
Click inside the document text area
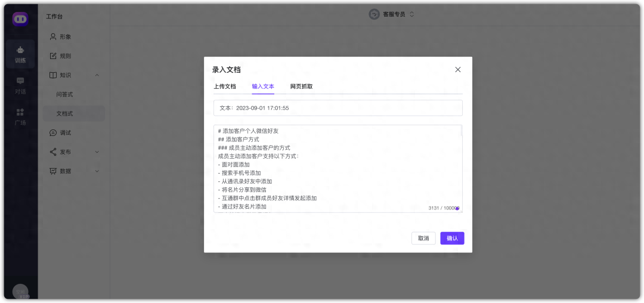pyautogui.click(x=338, y=169)
